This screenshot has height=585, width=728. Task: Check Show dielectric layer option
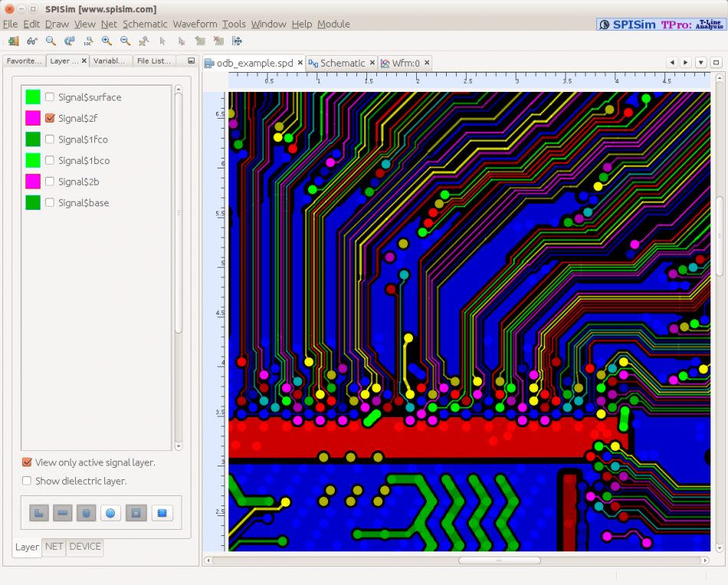(x=27, y=481)
